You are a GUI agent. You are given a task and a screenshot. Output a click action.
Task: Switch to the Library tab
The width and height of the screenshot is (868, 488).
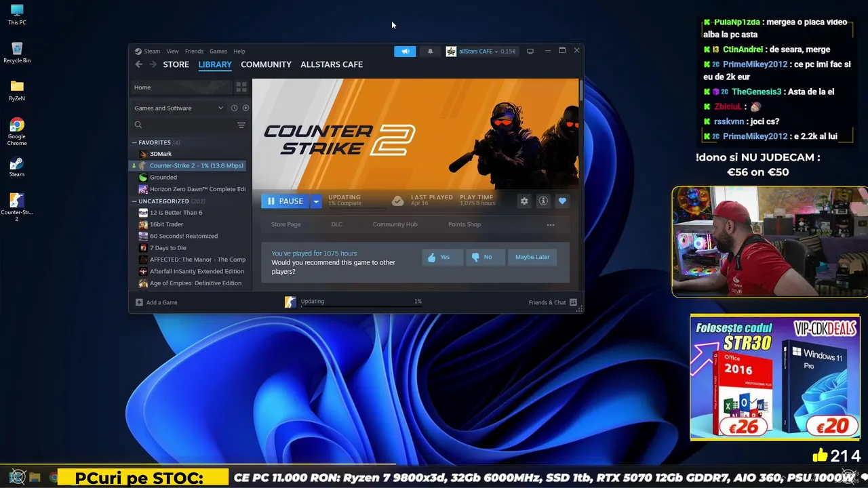point(215,64)
